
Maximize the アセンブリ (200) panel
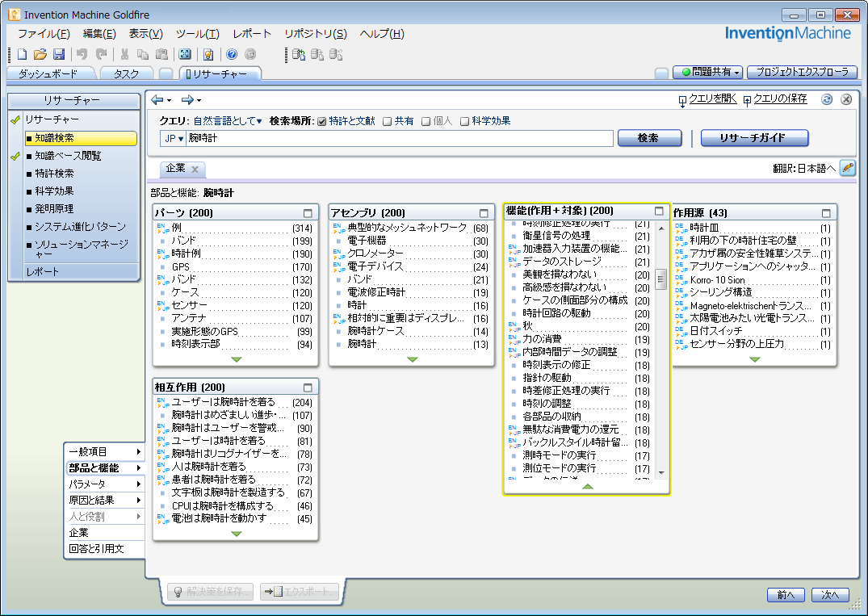(484, 213)
